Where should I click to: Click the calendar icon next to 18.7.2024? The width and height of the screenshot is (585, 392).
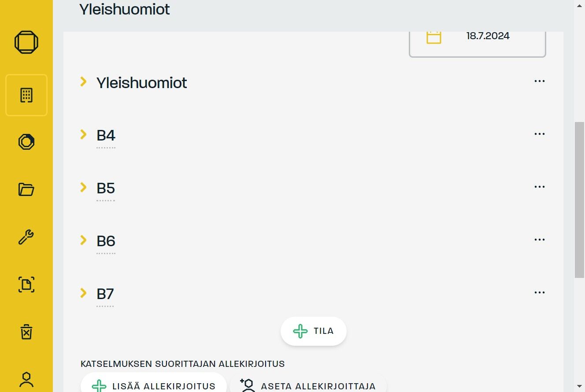pos(433,37)
